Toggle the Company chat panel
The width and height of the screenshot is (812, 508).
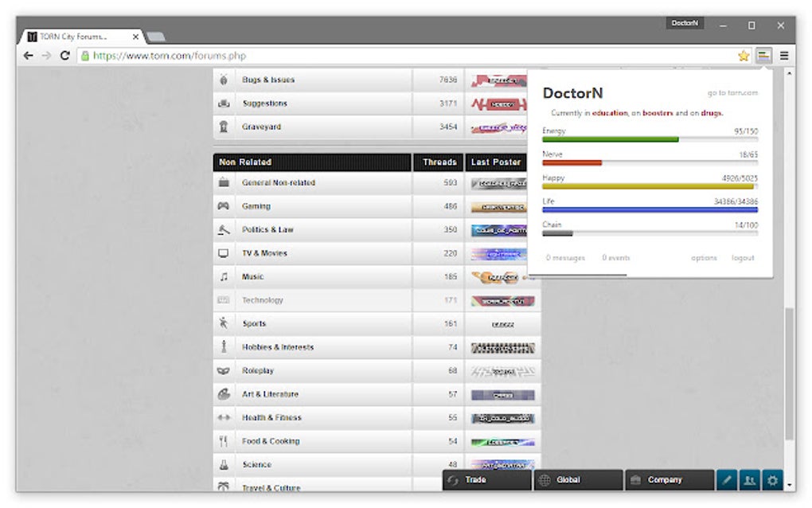pyautogui.click(x=669, y=480)
